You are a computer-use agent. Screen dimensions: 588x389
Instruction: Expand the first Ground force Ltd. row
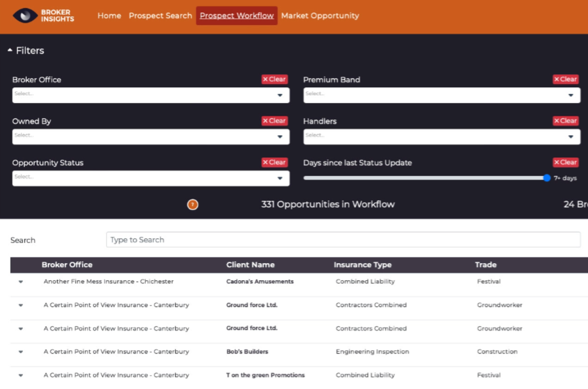pyautogui.click(x=20, y=306)
